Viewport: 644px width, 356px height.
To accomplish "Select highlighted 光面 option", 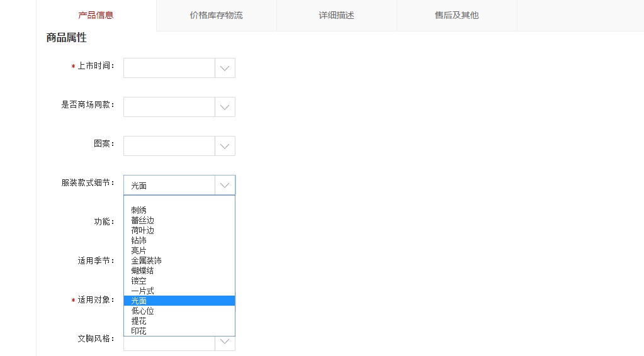I will point(179,301).
